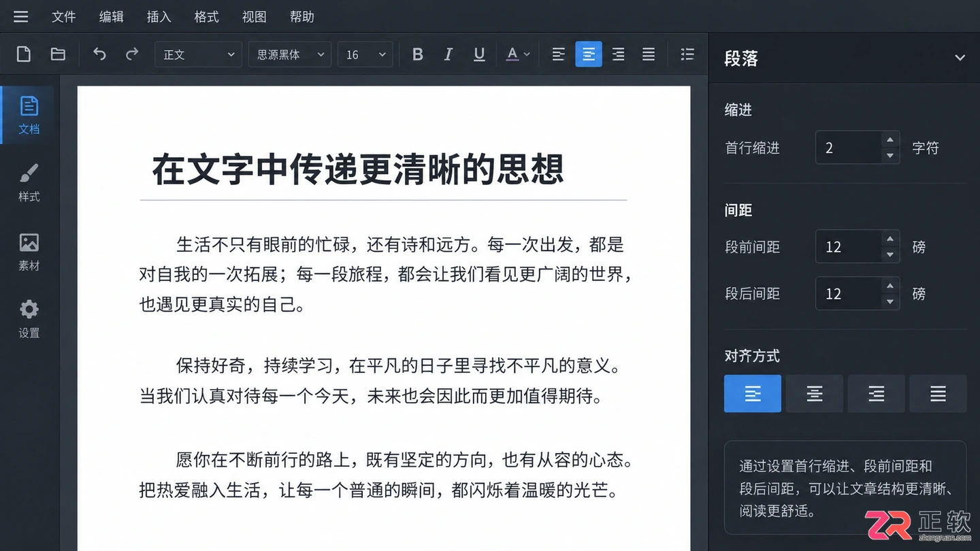Collapse the 段落 panel chevron
The width and height of the screenshot is (980, 551).
[x=960, y=58]
